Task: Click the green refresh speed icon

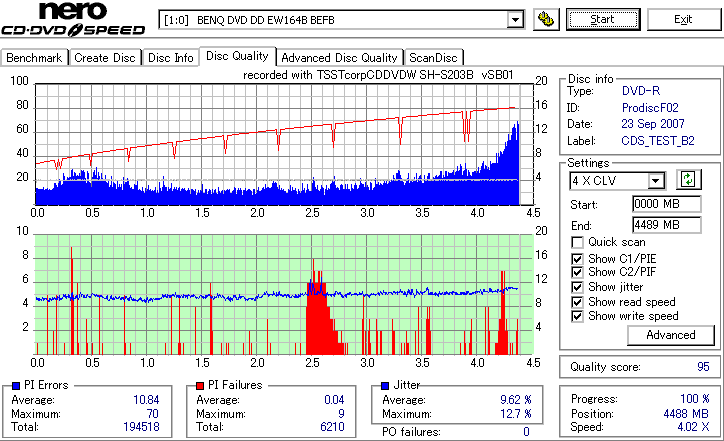Action: pos(688,180)
